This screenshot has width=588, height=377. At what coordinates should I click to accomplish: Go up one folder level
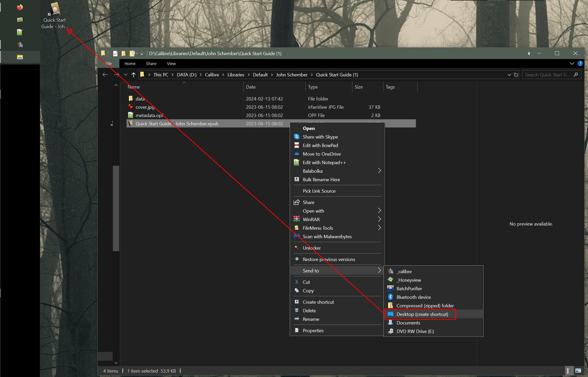tap(134, 75)
